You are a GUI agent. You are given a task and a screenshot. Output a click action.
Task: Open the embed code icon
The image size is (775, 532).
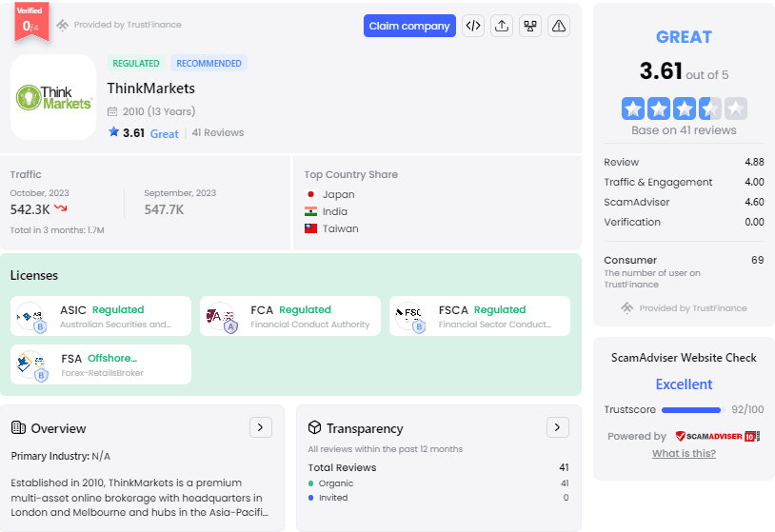(473, 26)
